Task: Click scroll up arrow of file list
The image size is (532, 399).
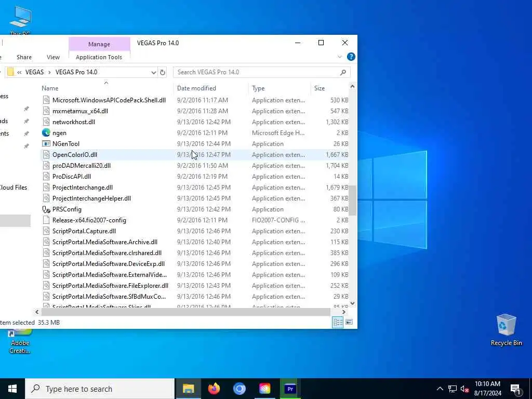Action: point(353,87)
